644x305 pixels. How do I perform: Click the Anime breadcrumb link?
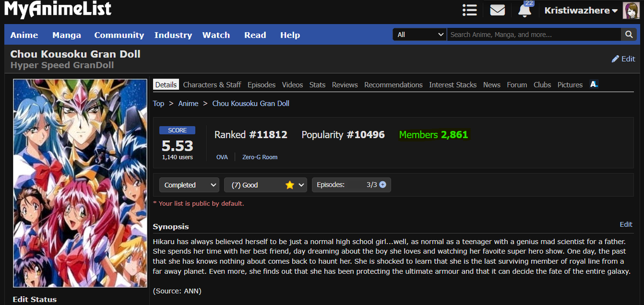[x=188, y=104]
